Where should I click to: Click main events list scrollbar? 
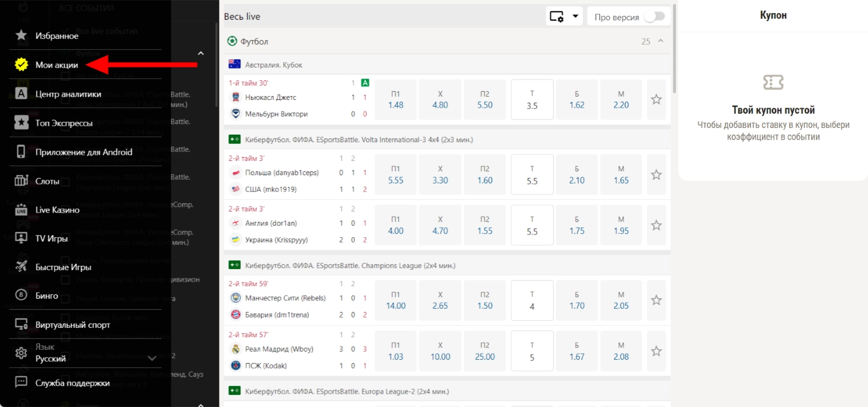coord(674,49)
